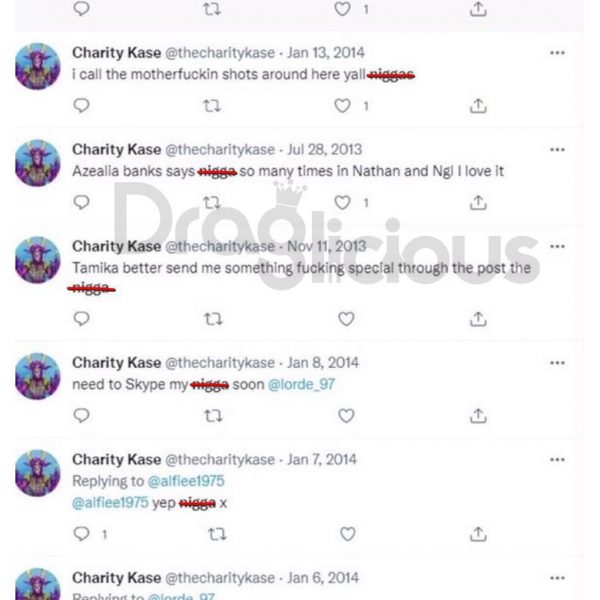
Task: Open more options on Jan 13, 2014 tweet
Action: point(557,53)
